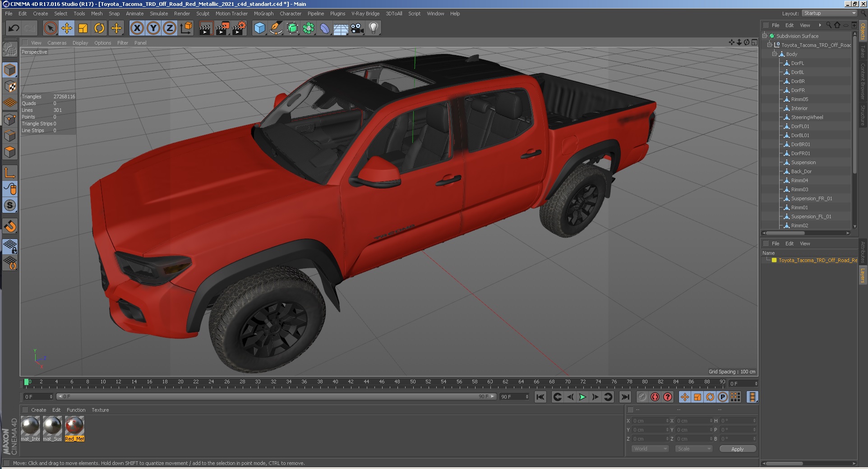Open material manager Texture menu
This screenshot has width=868, height=469.
(x=100, y=410)
